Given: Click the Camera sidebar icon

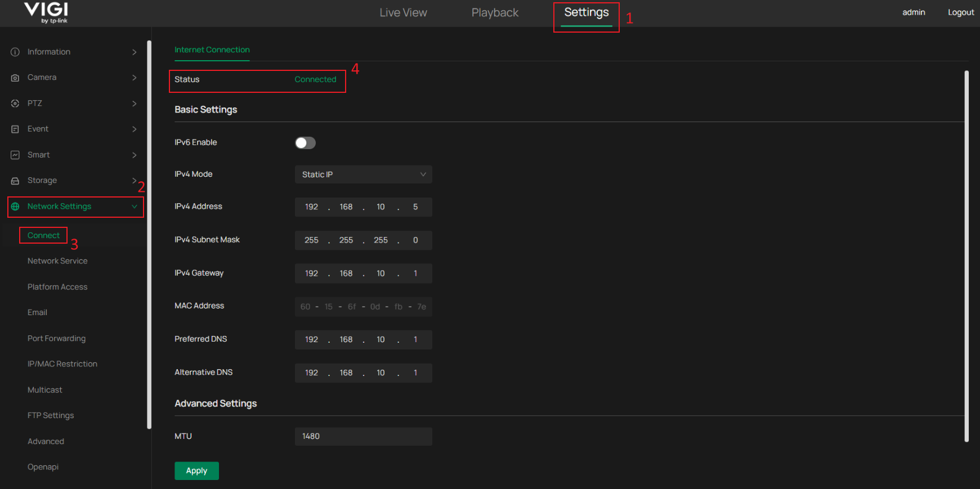Looking at the screenshot, I should pyautogui.click(x=15, y=78).
